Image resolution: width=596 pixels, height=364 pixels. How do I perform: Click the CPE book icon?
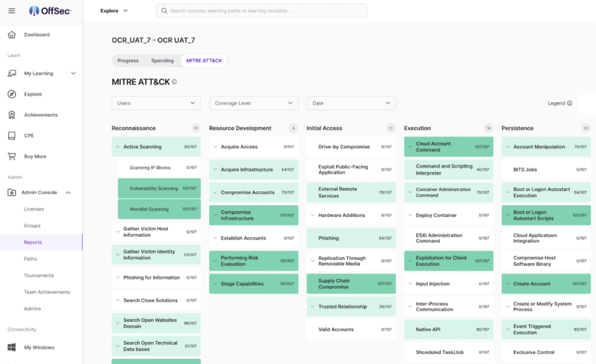(12, 135)
